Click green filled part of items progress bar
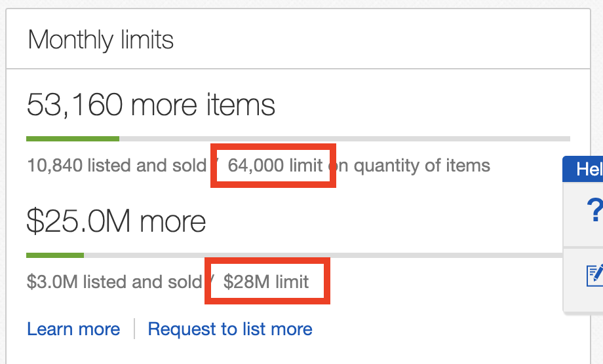The image size is (603, 364). click(x=73, y=139)
